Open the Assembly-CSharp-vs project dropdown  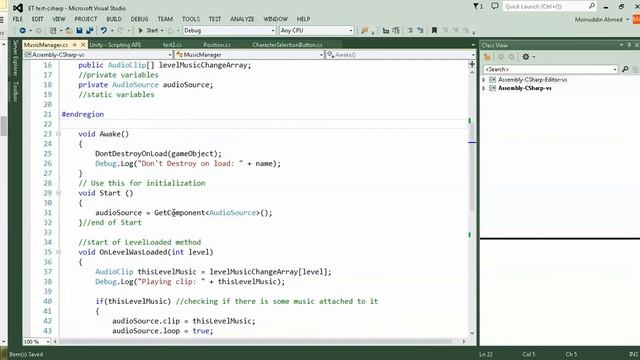[98, 55]
